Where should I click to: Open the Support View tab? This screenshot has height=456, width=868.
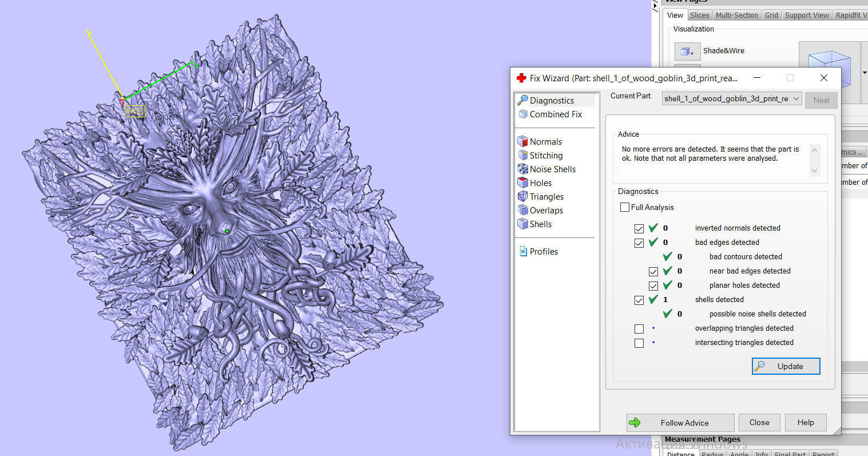pos(807,15)
